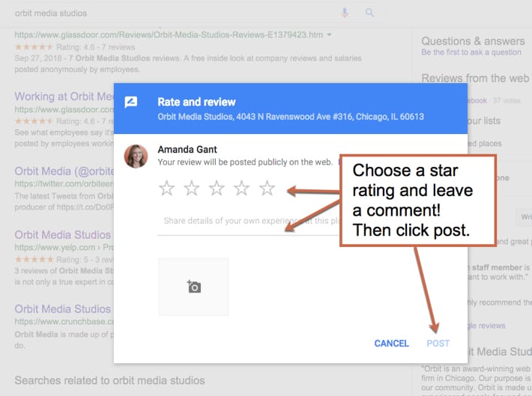Screen dimensions: 532x396
Task: Open 'Working at Orbit Me' result link
Action: coord(64,97)
